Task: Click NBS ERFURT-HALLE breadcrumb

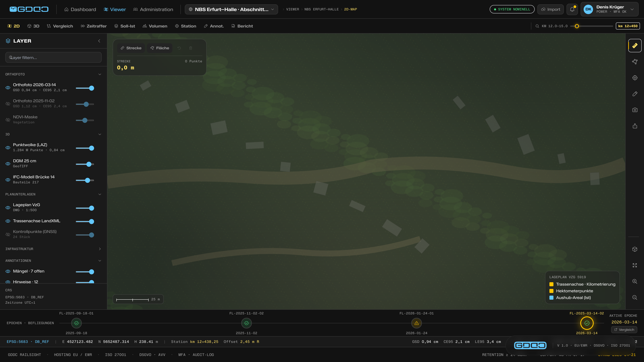Action: [321, 9]
